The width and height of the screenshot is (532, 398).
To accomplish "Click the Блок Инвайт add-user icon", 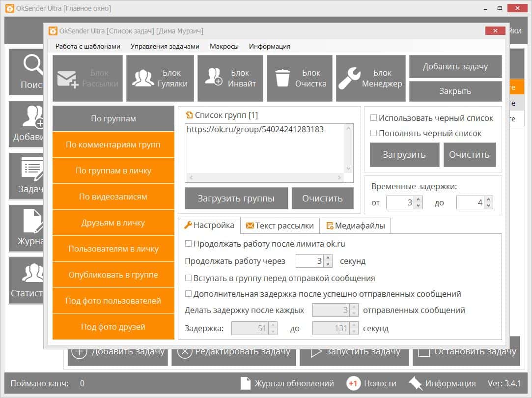I will (x=213, y=77).
